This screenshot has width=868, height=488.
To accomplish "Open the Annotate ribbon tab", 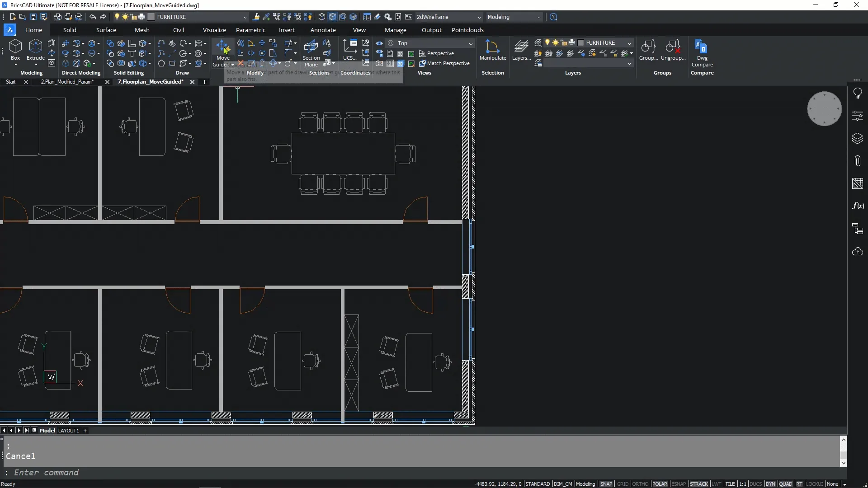I will point(323,30).
